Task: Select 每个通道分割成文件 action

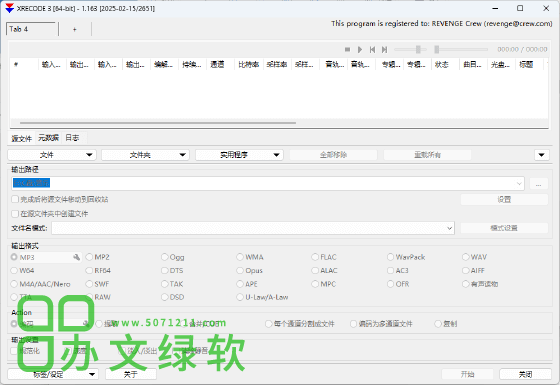Action: point(300,324)
